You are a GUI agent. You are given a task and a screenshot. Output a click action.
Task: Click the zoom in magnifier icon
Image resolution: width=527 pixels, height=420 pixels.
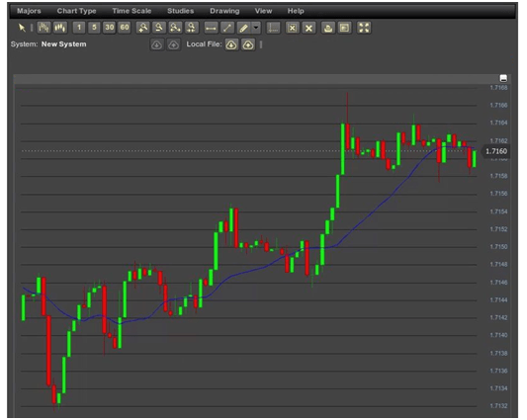point(142,28)
